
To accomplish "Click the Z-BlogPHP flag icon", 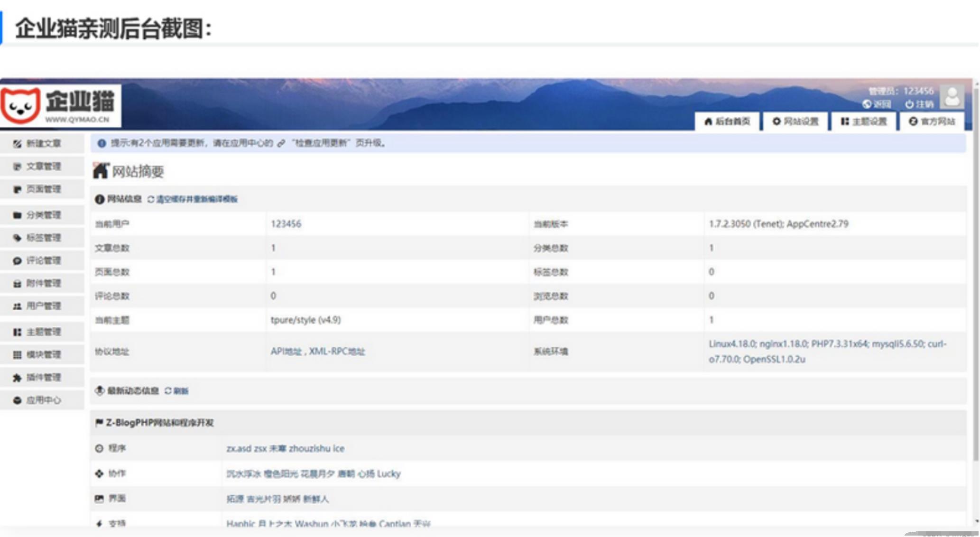I will 99,422.
